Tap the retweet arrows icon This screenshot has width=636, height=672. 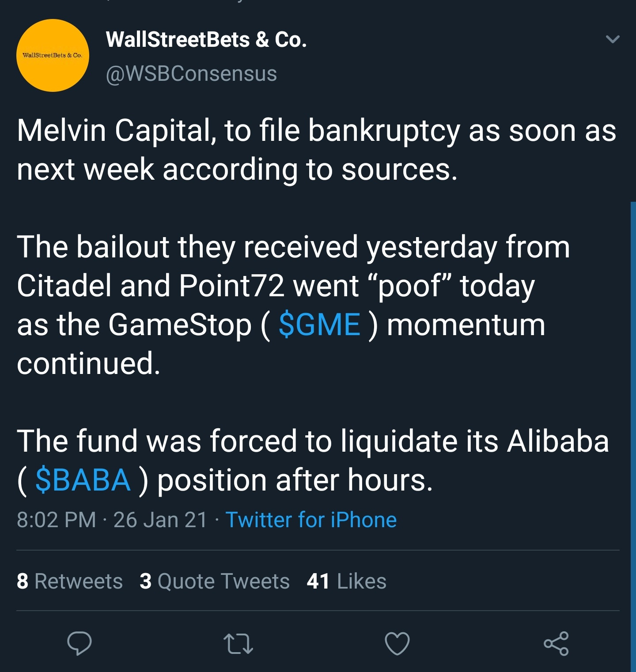(x=238, y=643)
